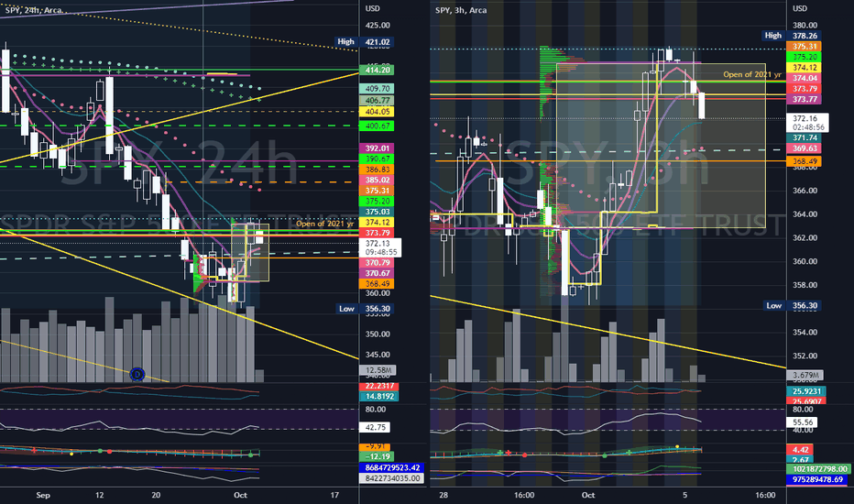Click current price 372.16 label on 3h chart
The image size is (854, 504).
point(807,123)
